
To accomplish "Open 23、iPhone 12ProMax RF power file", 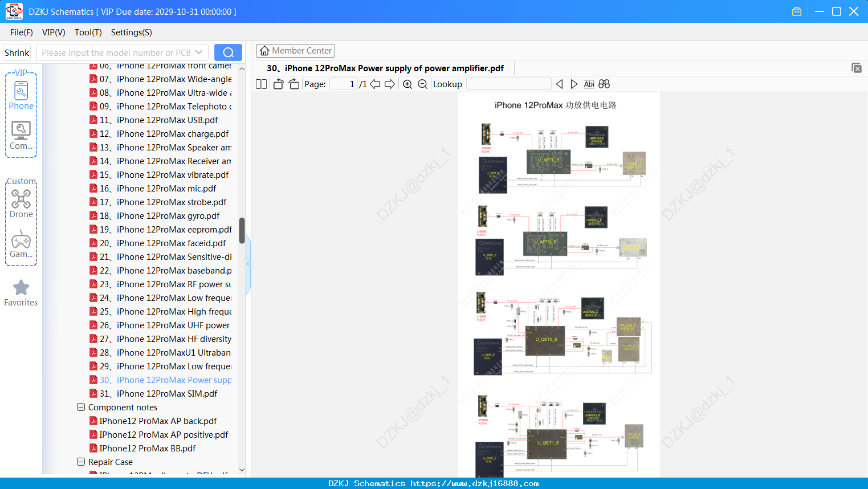I will pos(166,284).
